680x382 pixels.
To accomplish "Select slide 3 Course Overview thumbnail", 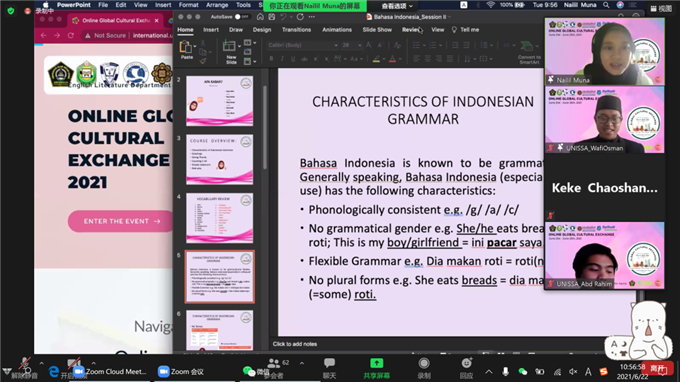I will 219,159.
